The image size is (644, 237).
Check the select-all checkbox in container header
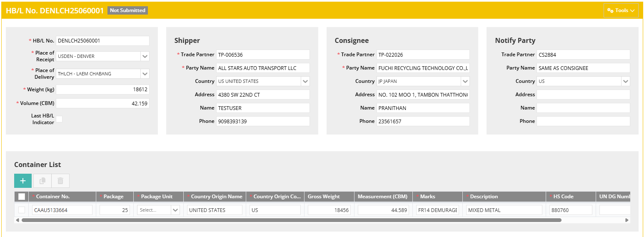[x=22, y=197]
